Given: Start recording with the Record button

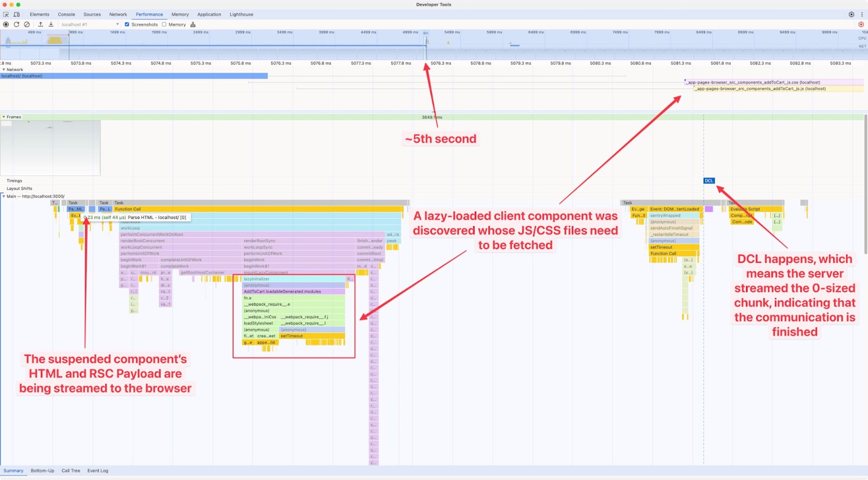Looking at the screenshot, I should (6, 24).
